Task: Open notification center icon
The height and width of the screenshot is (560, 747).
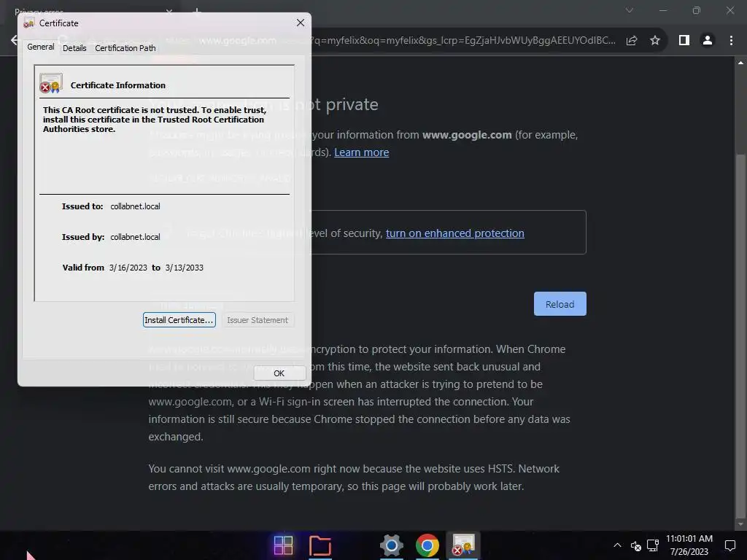Action: coord(729,545)
